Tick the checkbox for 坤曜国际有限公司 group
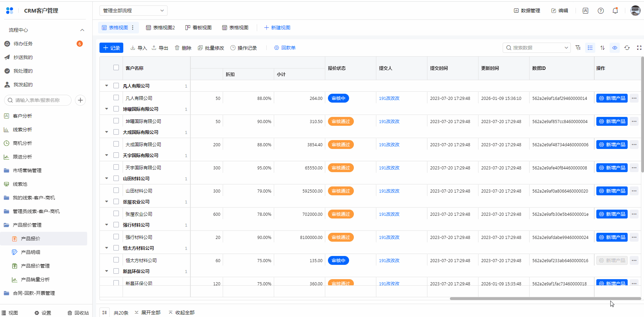Viewport: 644px width, 317px height. click(116, 109)
